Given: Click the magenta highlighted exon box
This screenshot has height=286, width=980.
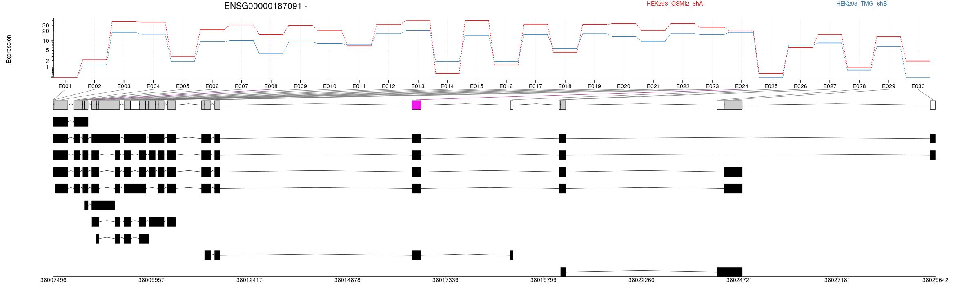Looking at the screenshot, I should [x=416, y=105].
